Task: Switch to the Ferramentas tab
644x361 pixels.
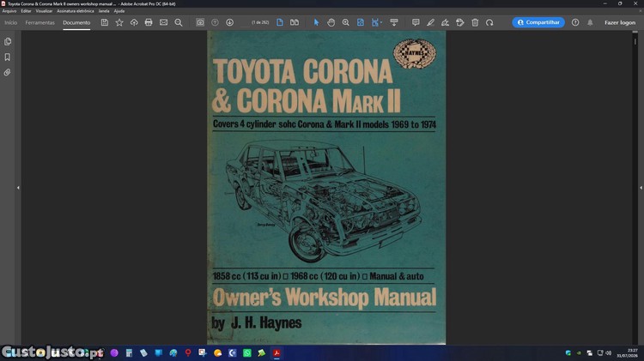Action: point(39,22)
